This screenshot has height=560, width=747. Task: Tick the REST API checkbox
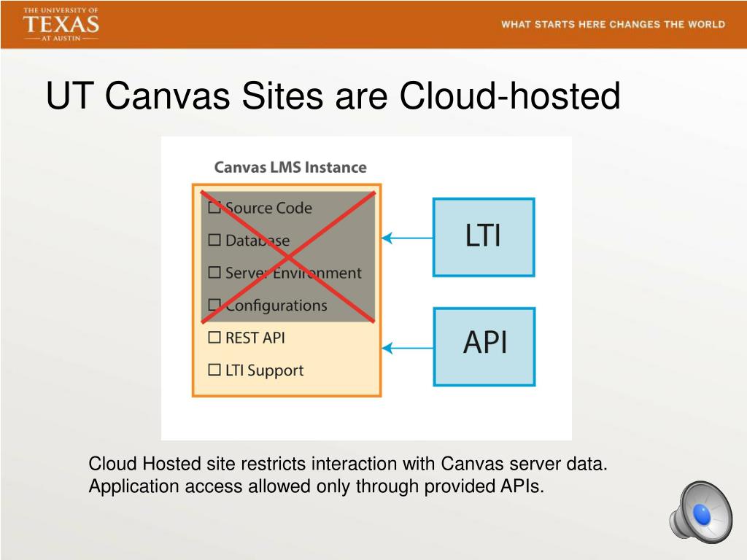tap(214, 337)
